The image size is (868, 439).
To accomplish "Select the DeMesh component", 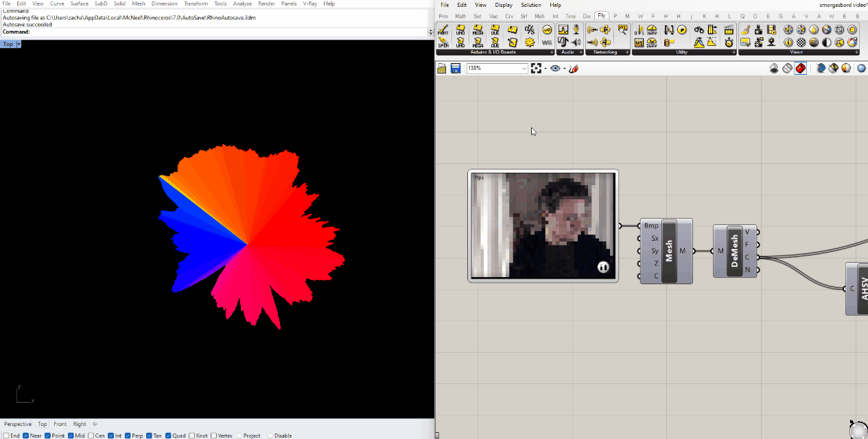I will coord(734,251).
